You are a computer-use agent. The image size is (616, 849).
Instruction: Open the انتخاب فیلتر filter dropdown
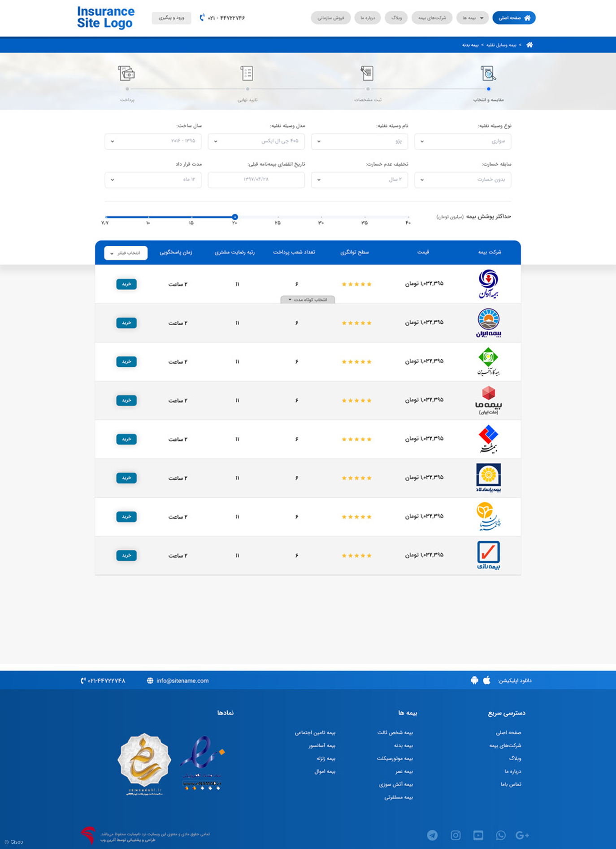(x=126, y=253)
